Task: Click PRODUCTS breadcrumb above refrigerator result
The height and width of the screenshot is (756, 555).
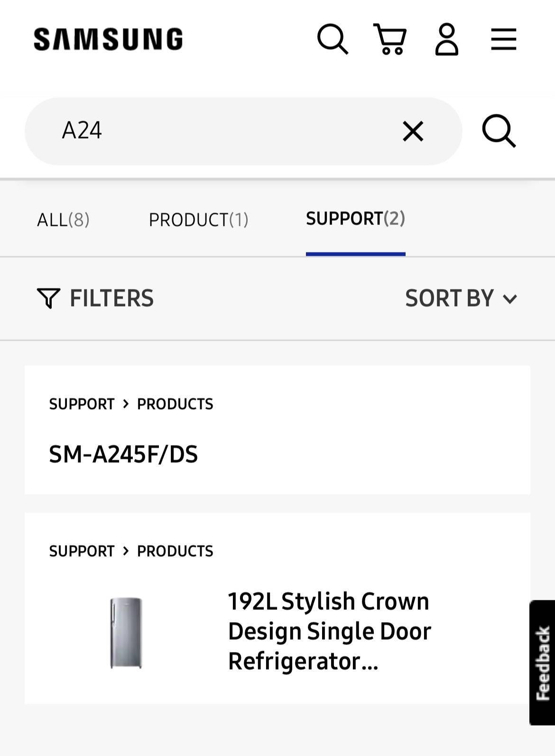Action: [175, 551]
